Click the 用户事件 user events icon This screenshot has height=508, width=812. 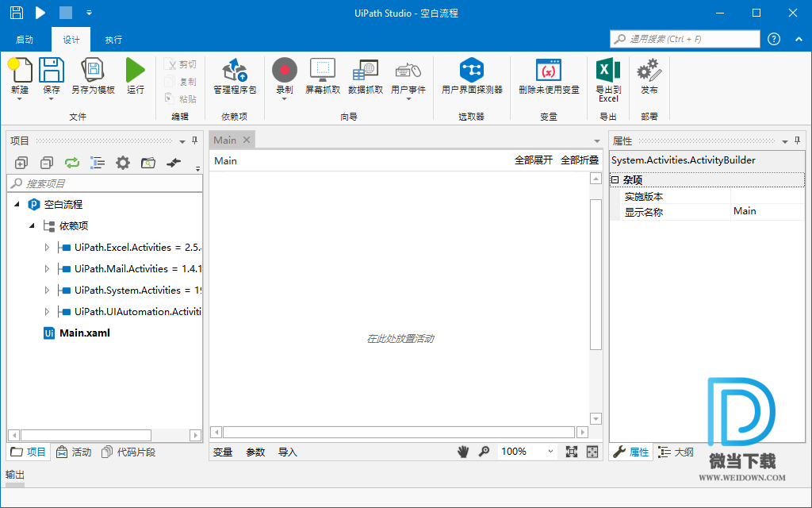tap(408, 70)
